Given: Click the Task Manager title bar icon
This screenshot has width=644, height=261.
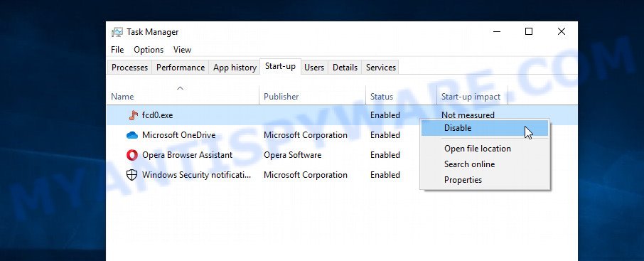Looking at the screenshot, I should [117, 32].
